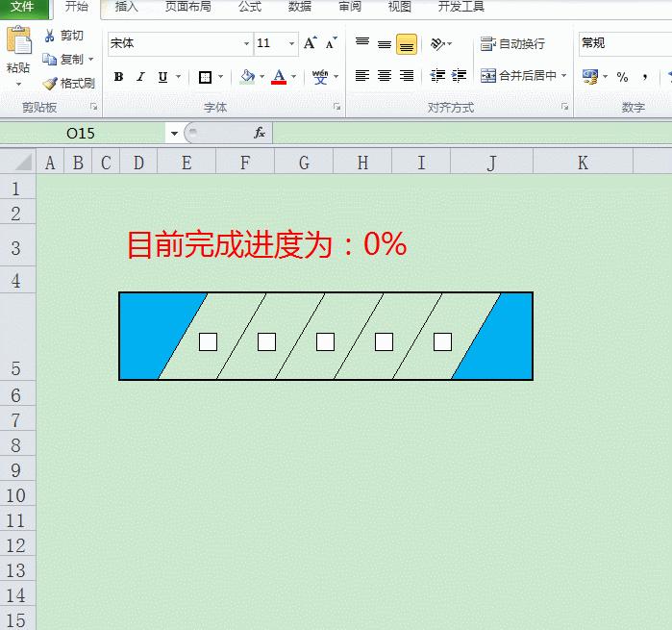
Task: Open the font color dropdown arrow
Action: [x=293, y=77]
